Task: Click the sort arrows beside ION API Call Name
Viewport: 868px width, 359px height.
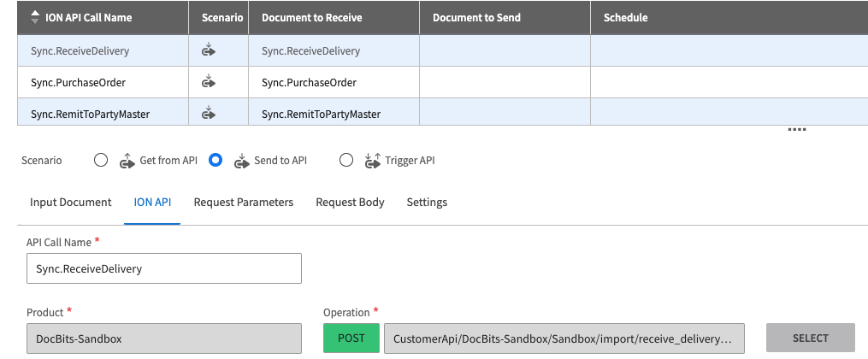Action: [x=35, y=17]
